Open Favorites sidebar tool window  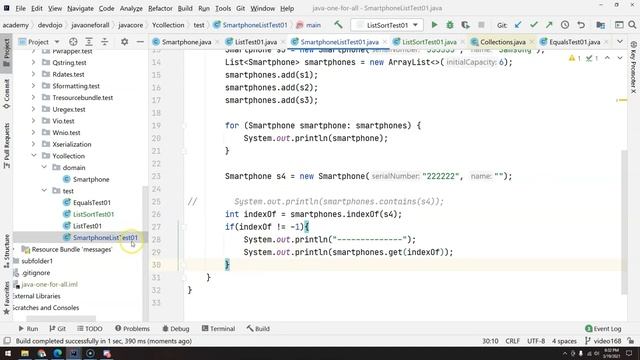[x=7, y=298]
